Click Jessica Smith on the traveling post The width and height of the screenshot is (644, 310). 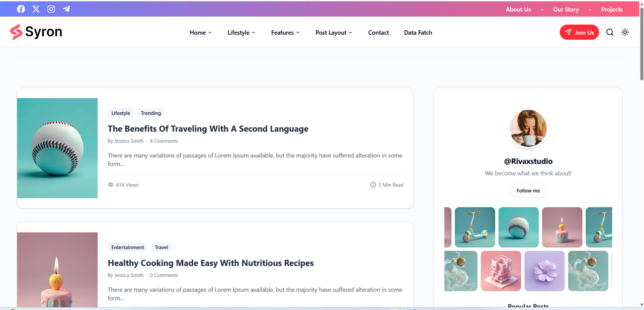tap(129, 141)
